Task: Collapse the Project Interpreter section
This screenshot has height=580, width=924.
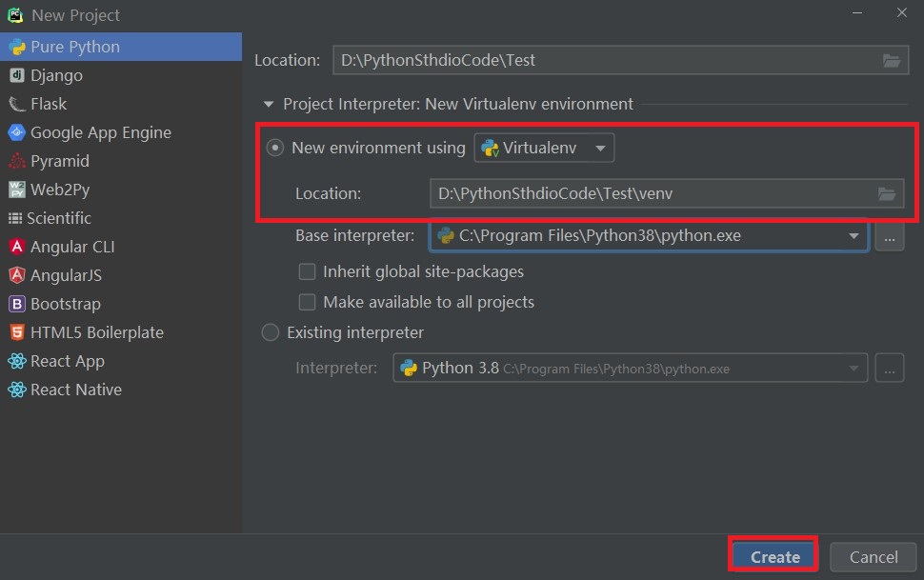Action: coord(269,105)
